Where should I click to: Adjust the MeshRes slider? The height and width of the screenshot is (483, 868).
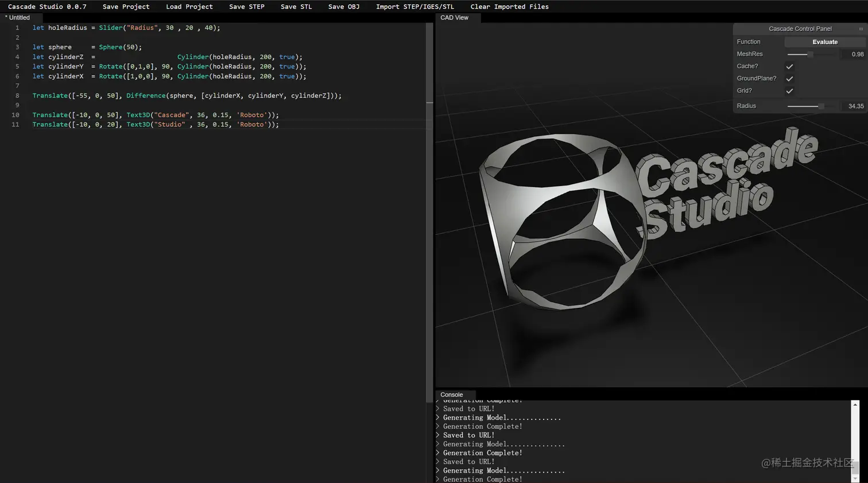pyautogui.click(x=811, y=54)
